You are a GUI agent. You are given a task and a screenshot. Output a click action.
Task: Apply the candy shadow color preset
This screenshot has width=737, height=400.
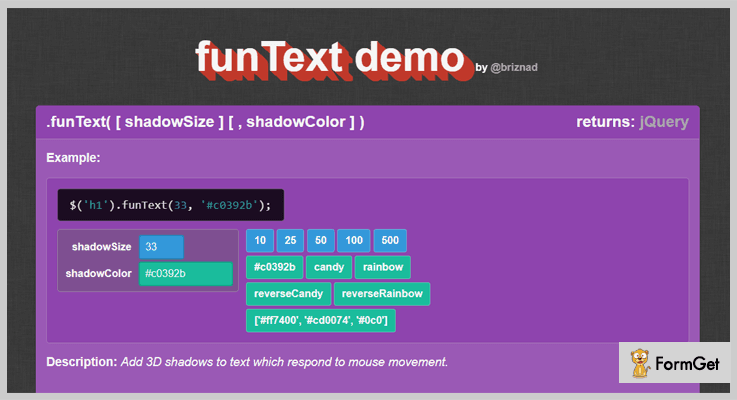tap(329, 267)
